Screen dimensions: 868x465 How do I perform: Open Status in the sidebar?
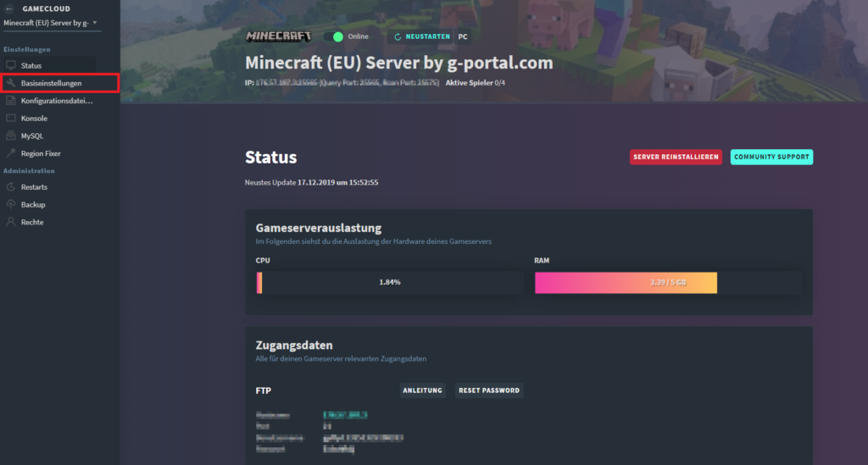(31, 65)
